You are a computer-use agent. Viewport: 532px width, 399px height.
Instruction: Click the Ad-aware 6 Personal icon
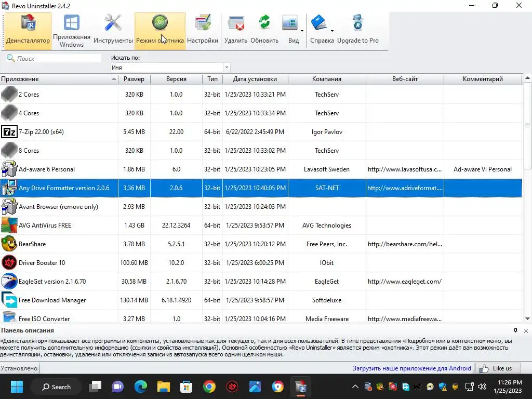click(x=9, y=169)
